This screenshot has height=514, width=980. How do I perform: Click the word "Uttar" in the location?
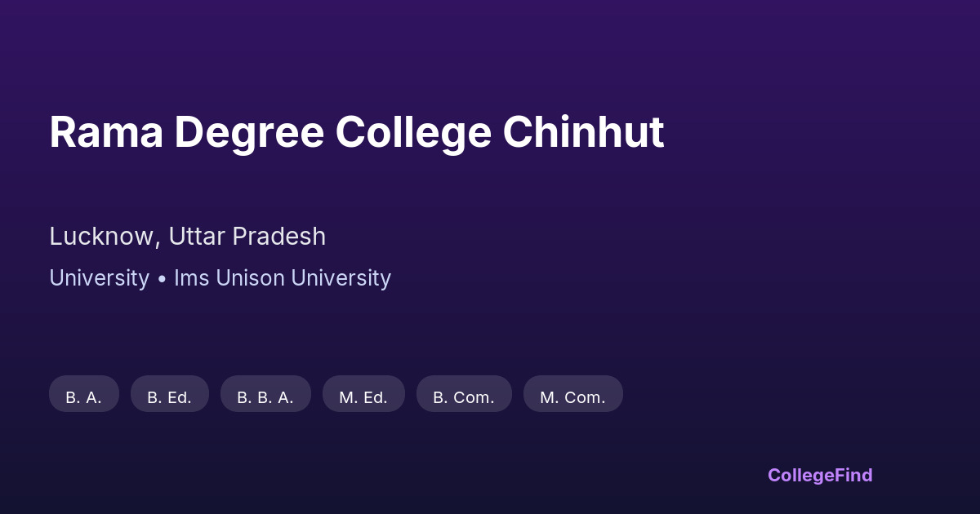pos(197,237)
